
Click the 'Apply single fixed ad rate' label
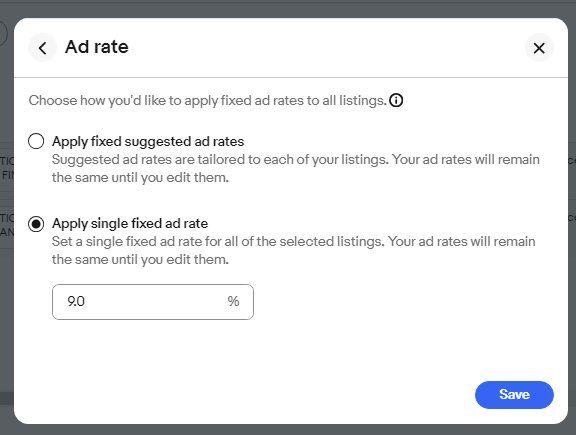pos(130,223)
